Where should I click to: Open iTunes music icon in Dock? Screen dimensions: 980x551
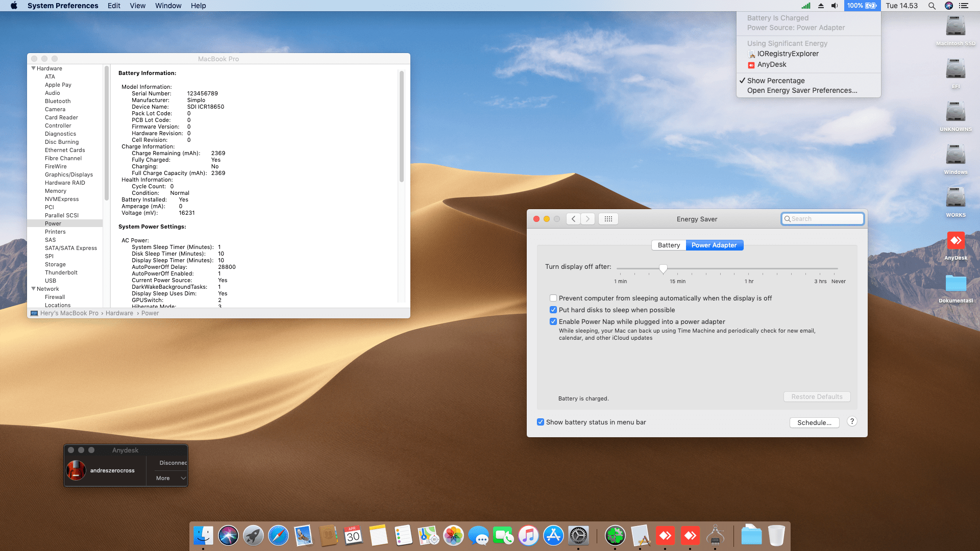[528, 536]
